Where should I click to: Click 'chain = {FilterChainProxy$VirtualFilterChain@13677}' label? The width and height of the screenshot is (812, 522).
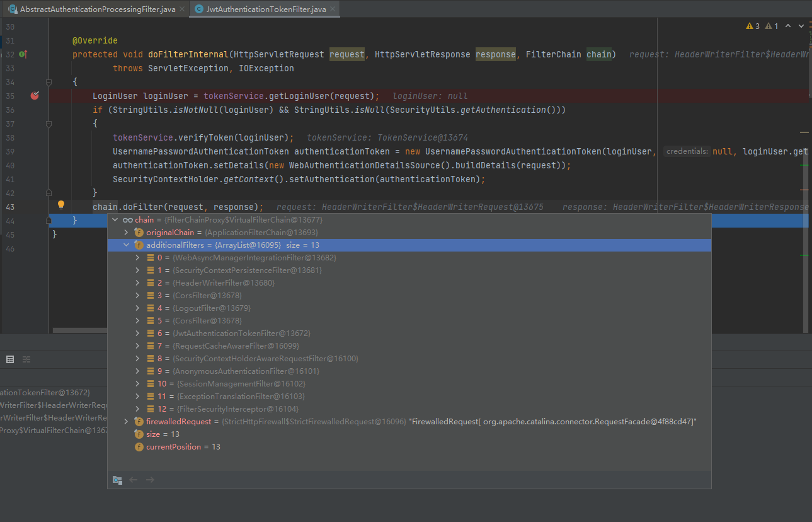pos(229,220)
